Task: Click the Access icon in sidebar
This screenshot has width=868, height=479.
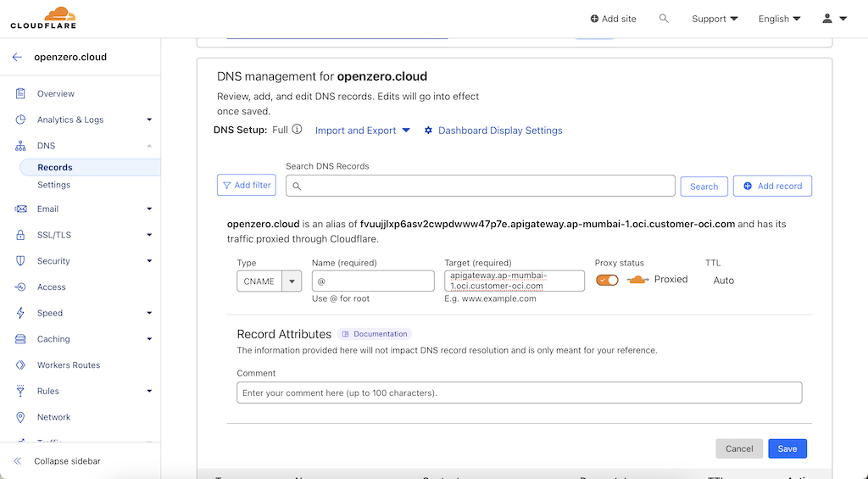Action: click(20, 287)
